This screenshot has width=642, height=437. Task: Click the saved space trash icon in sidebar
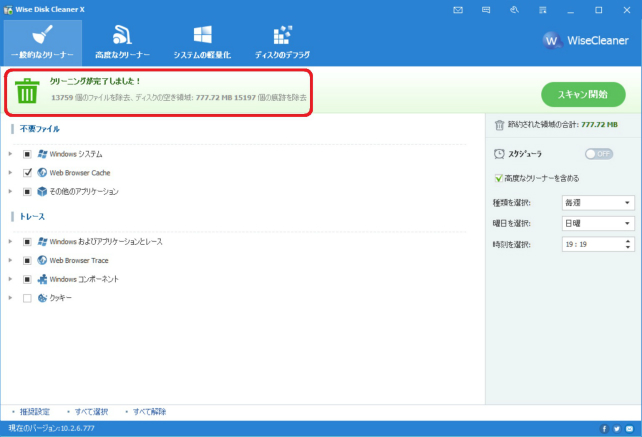coord(499,125)
